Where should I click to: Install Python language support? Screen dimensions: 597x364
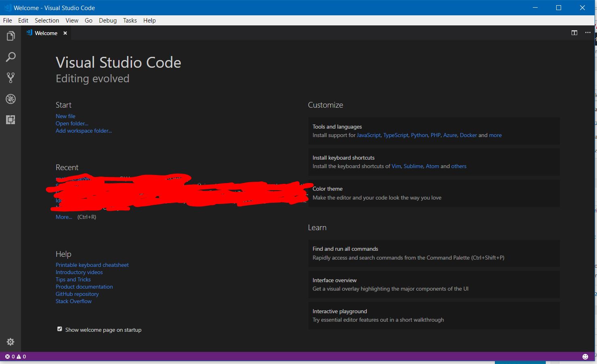[x=419, y=135]
